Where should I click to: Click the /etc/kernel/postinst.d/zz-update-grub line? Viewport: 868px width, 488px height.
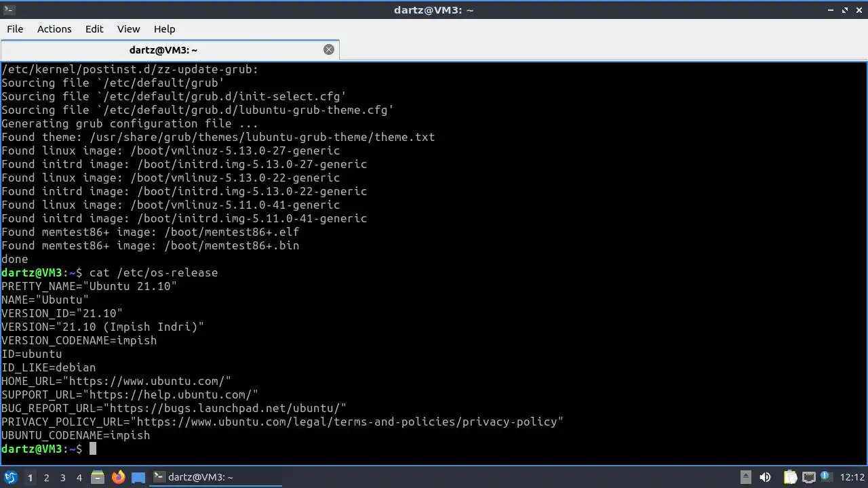coord(130,69)
